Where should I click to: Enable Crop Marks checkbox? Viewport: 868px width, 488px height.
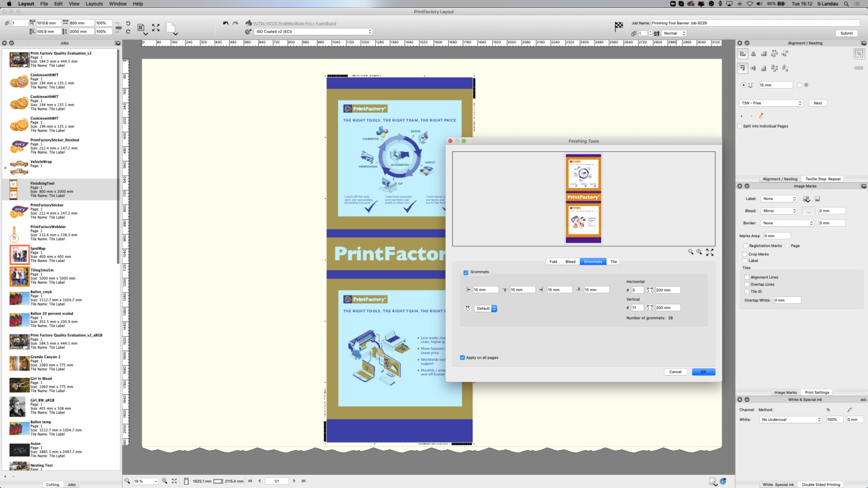coord(745,254)
